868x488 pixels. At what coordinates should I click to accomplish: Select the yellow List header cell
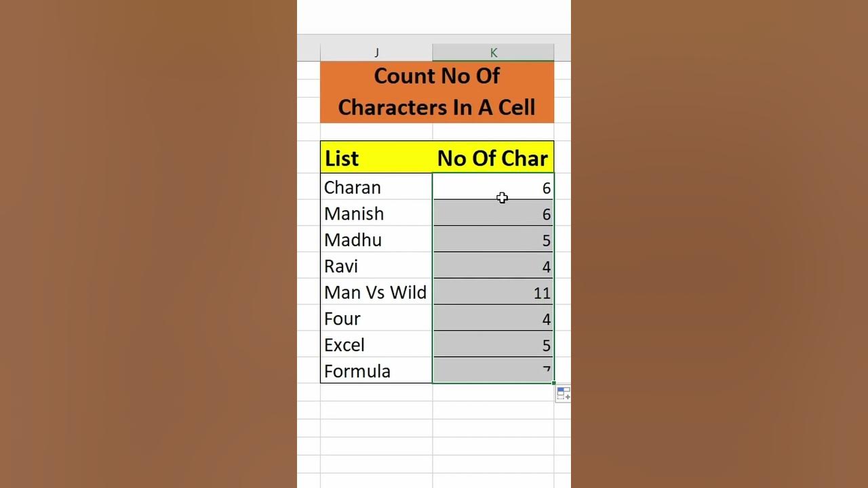pos(376,158)
